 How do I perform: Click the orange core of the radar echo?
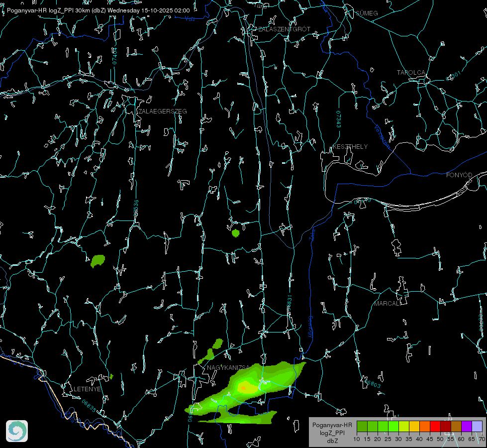[x=243, y=388]
